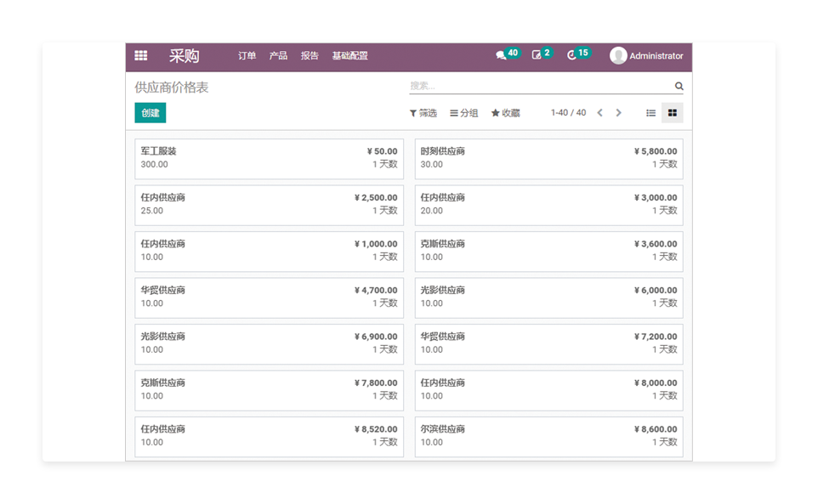Open the activities clock icon showing 15

click(x=572, y=56)
